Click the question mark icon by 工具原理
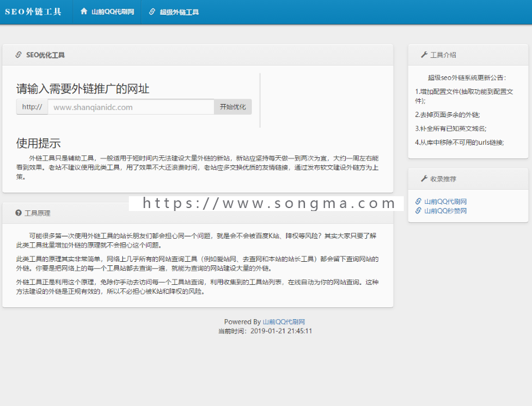 pos(18,213)
